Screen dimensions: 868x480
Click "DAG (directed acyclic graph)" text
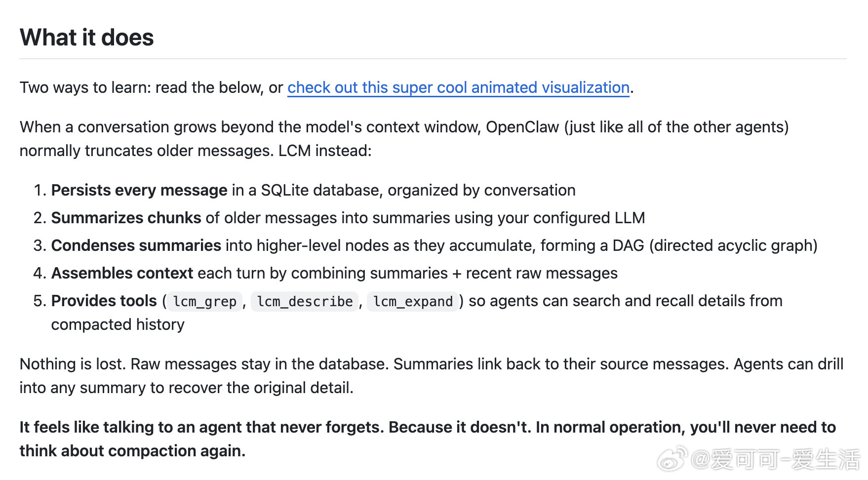[715, 245]
